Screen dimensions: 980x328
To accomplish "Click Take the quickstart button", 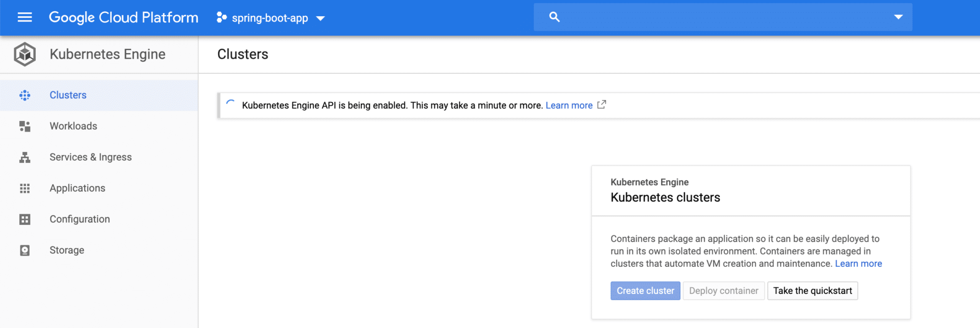I will tap(812, 291).
